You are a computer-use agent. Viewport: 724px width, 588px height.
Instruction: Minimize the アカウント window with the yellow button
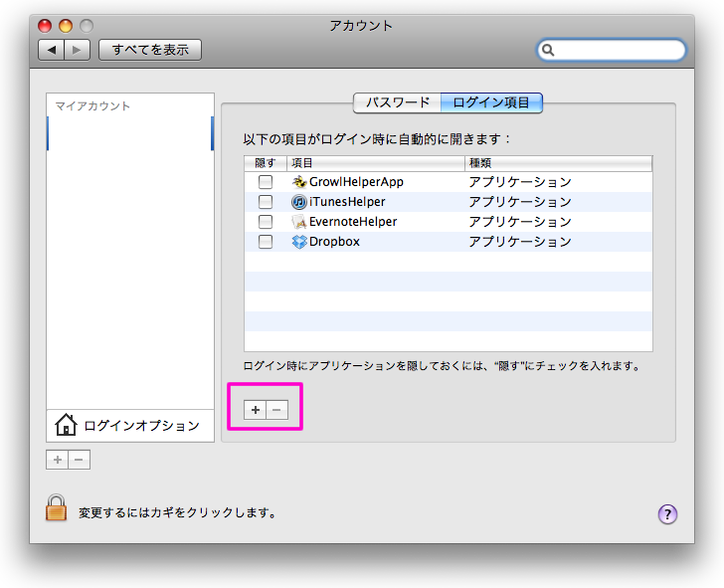click(66, 26)
